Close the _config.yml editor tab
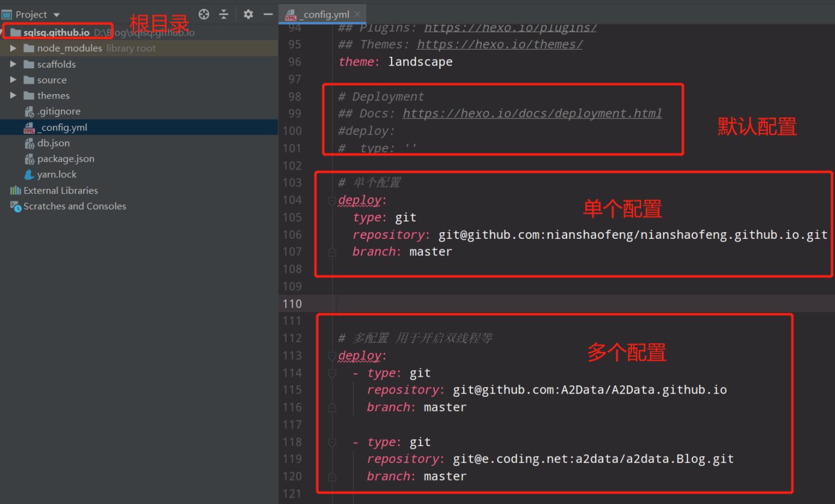Image resolution: width=835 pixels, height=504 pixels. point(357,14)
